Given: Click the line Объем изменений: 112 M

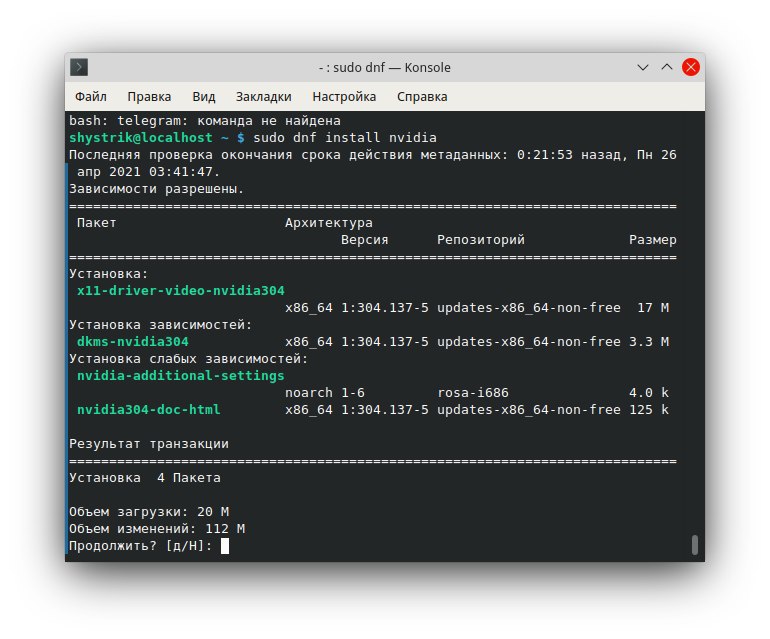Looking at the screenshot, I should [x=157, y=529].
